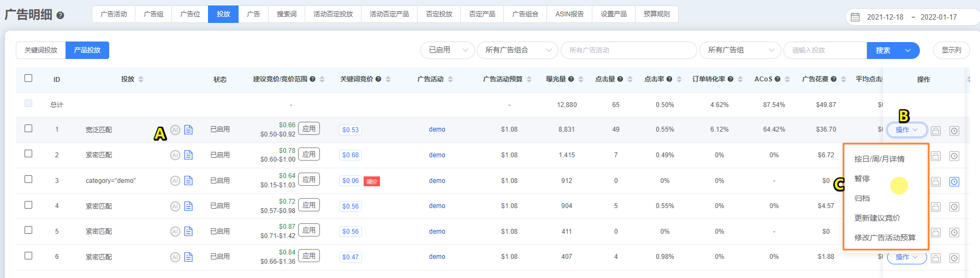Switch to the 搜索词 tab
The height and width of the screenshot is (278, 980).
[x=287, y=14]
